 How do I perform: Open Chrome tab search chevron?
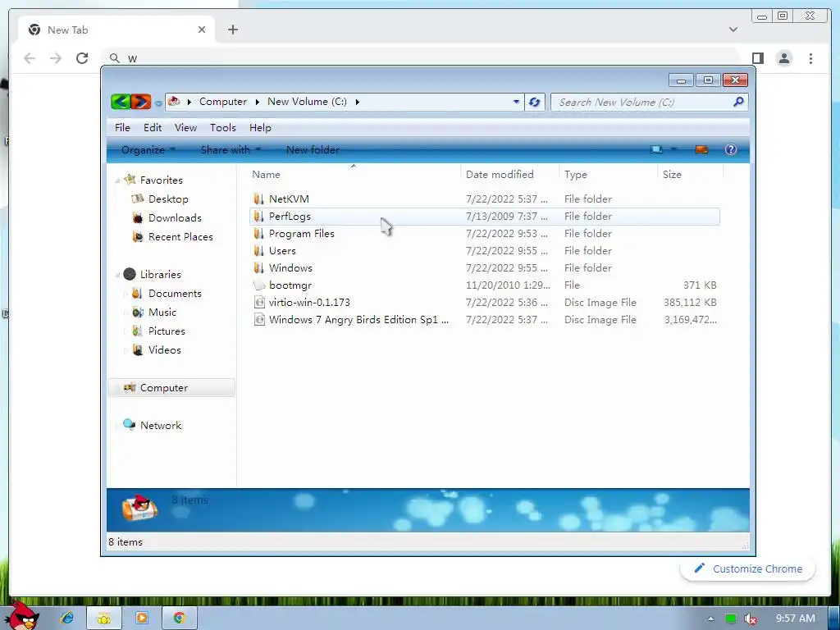733,30
